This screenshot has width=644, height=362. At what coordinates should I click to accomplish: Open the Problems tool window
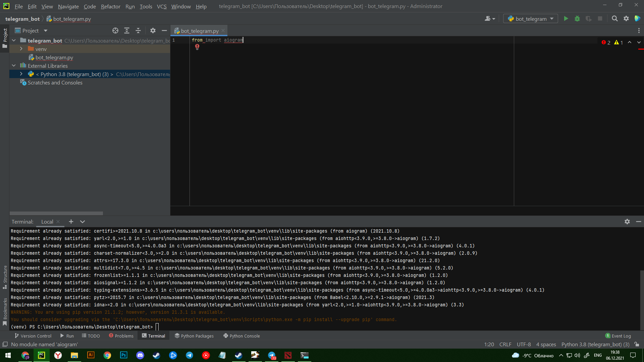[121, 336]
